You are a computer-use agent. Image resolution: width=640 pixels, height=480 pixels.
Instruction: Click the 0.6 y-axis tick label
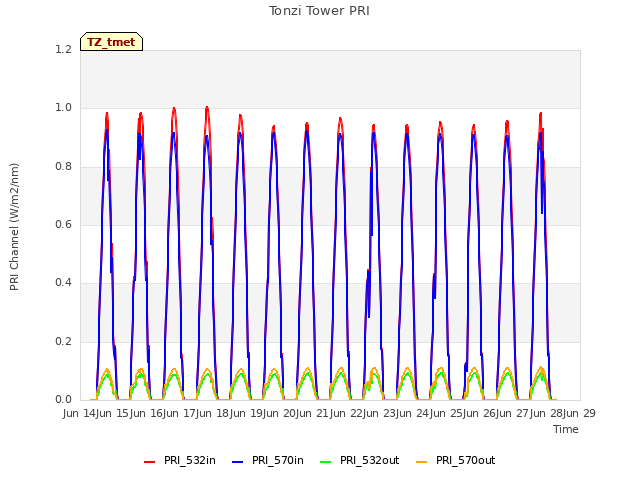coord(63,224)
